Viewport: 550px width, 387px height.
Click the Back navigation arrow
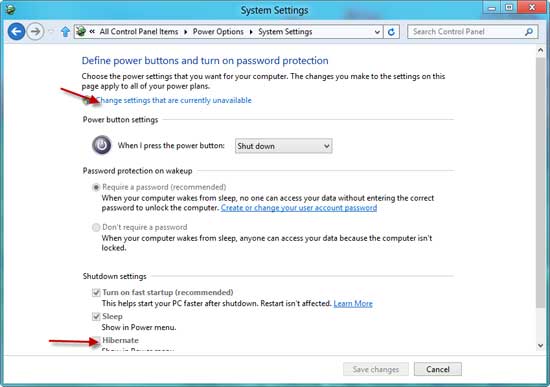pos(16,32)
